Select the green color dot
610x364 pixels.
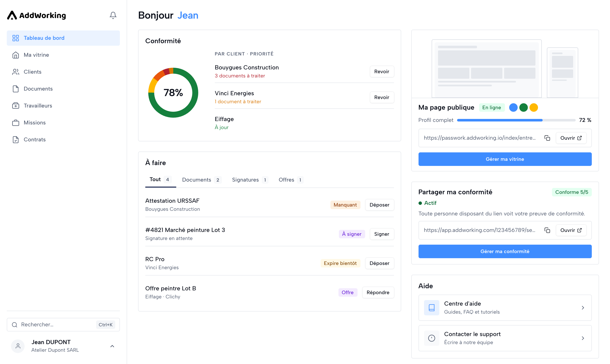[523, 108]
